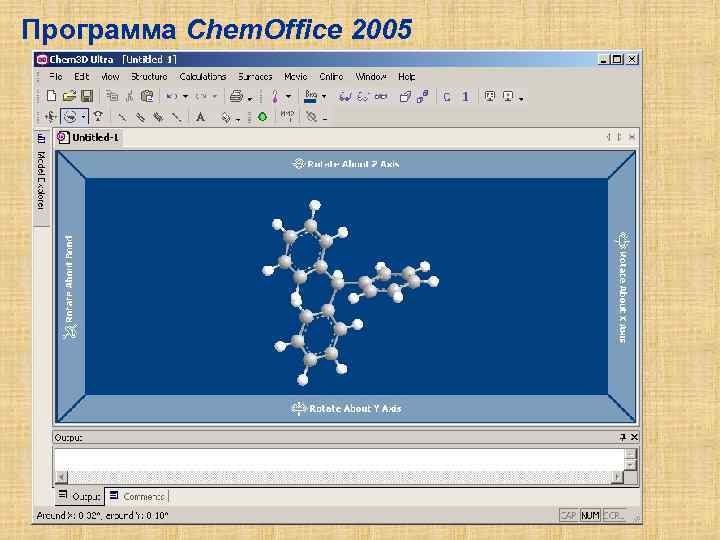
Task: Select the Trackball rotate tool
Action: [70, 117]
